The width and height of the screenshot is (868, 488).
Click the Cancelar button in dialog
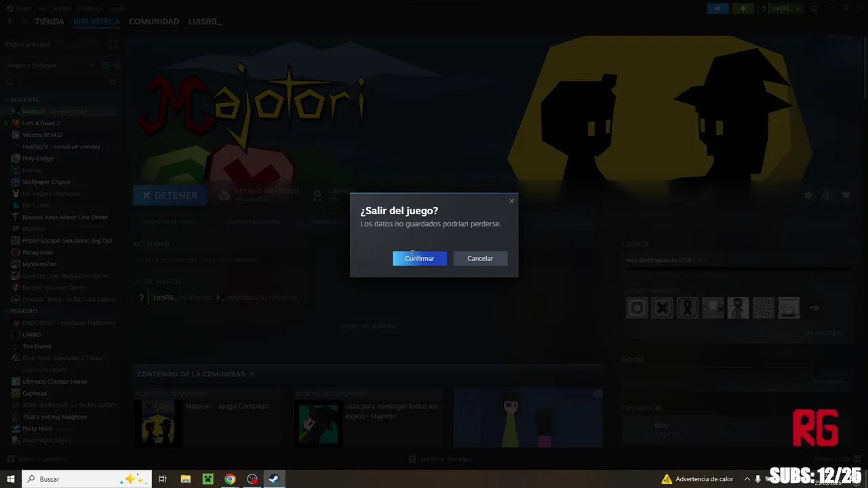[x=480, y=258]
